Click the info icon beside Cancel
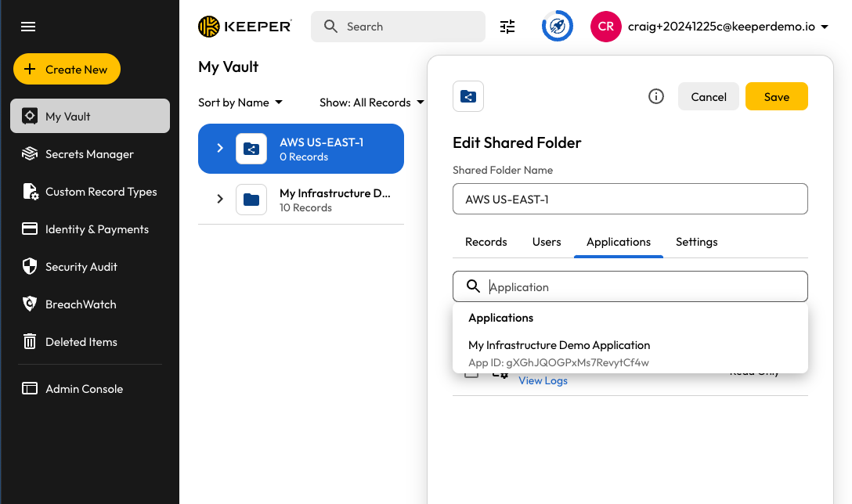The image size is (852, 504). (x=656, y=96)
